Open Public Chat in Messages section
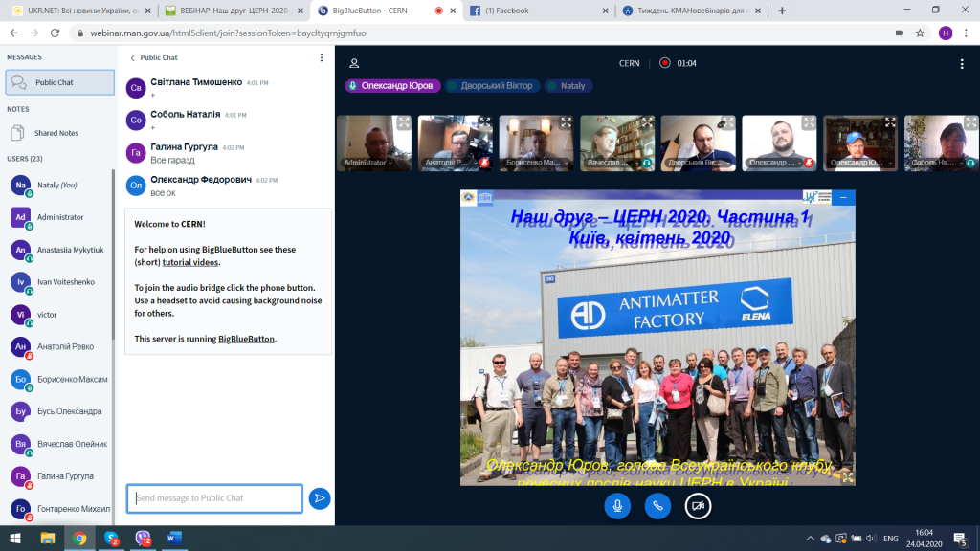Viewport: 980px width, 551px height. 60,82
